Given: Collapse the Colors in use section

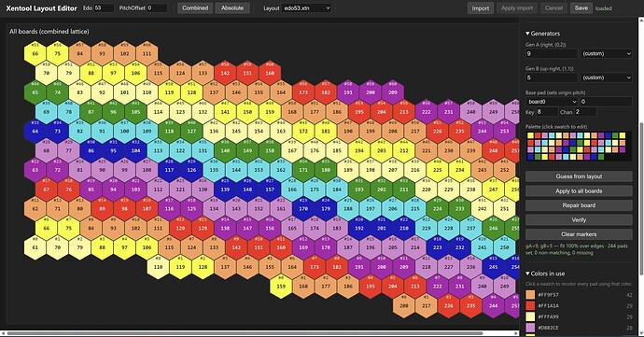Looking at the screenshot, I should [x=545, y=274].
